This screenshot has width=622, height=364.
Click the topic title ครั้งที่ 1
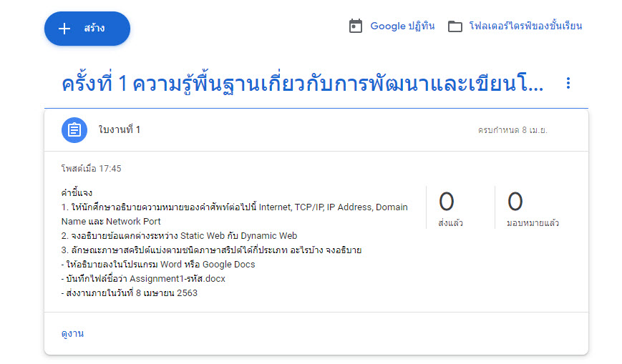click(x=302, y=84)
